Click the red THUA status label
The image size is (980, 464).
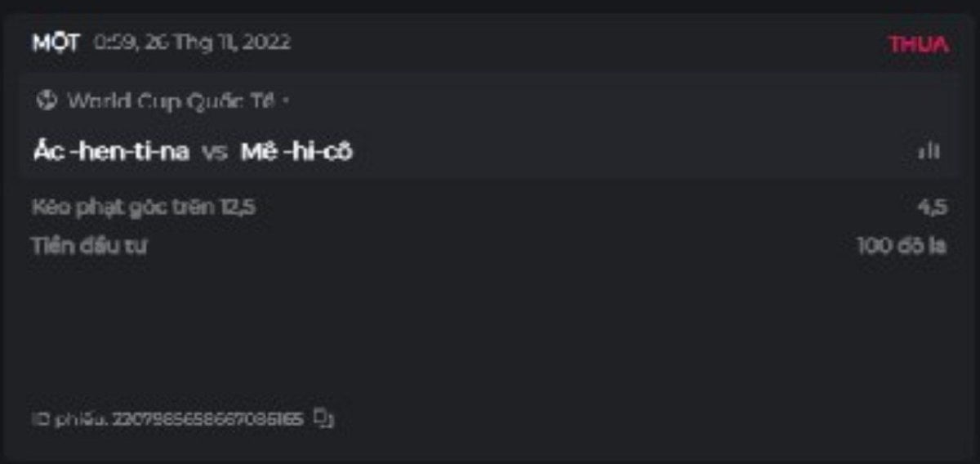pos(919,44)
